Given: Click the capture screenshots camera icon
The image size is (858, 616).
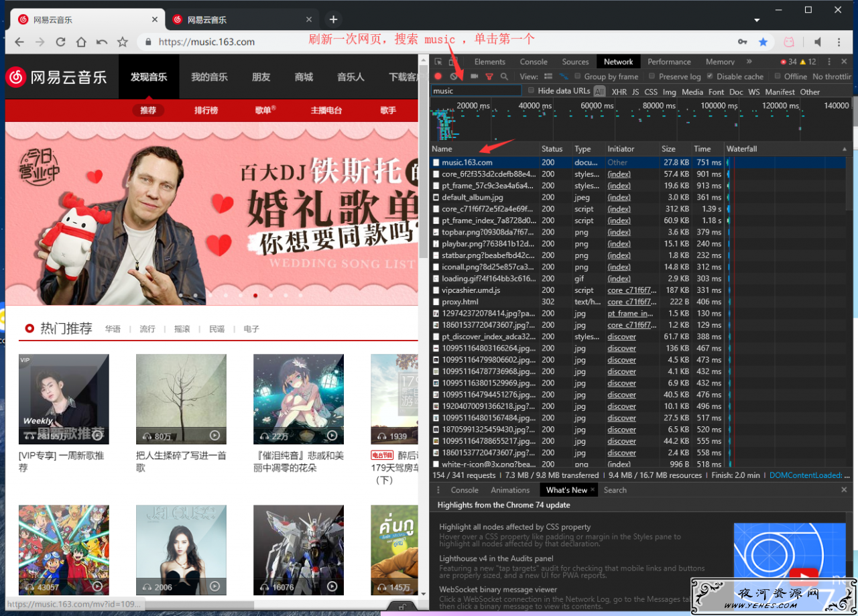Looking at the screenshot, I should click(474, 76).
